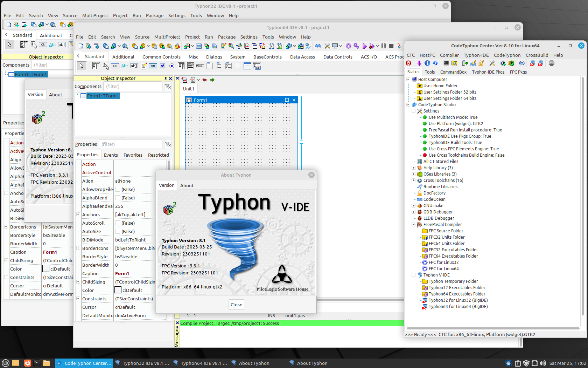Click the Components filter field in Typhon64 inspector
The image size is (588, 368).
pyautogui.click(x=133, y=86)
